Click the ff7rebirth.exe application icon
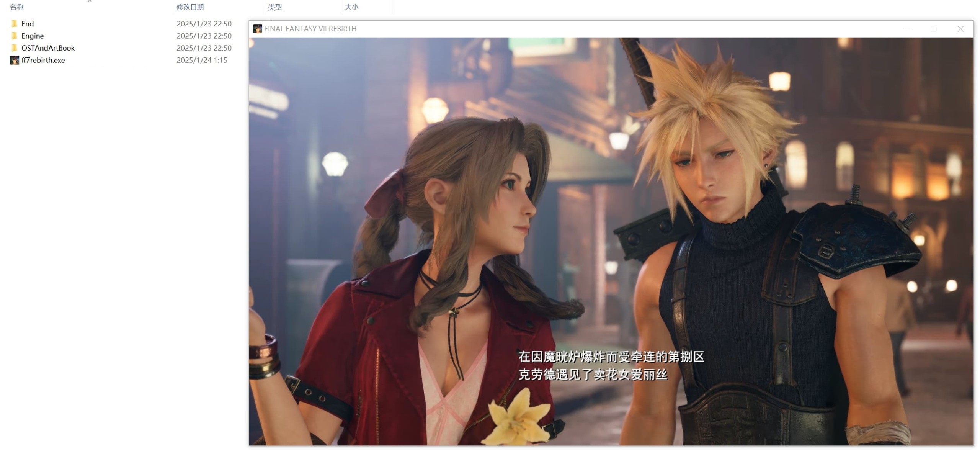The image size is (980, 450). coord(15,60)
